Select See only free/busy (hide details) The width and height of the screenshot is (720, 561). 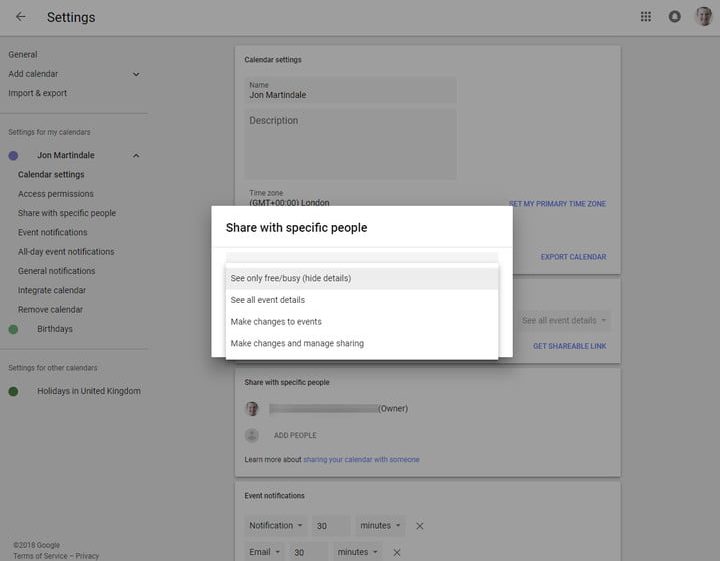pyautogui.click(x=362, y=278)
